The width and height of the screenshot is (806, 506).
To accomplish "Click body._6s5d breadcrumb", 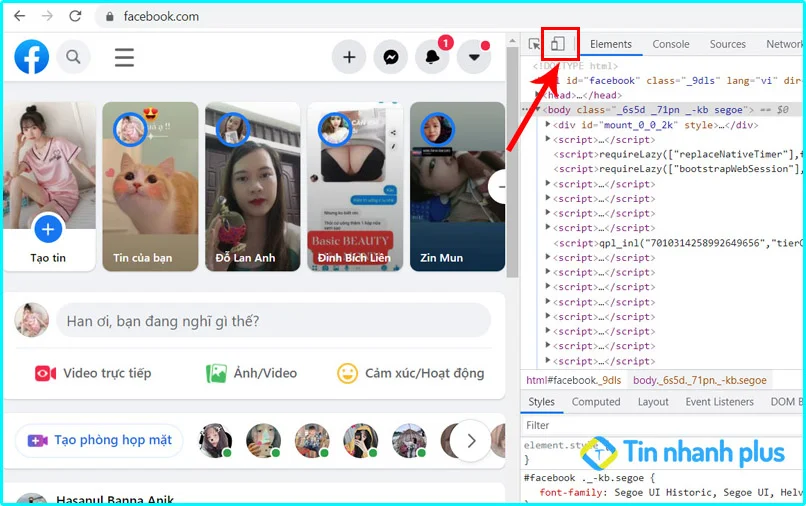I will [700, 381].
